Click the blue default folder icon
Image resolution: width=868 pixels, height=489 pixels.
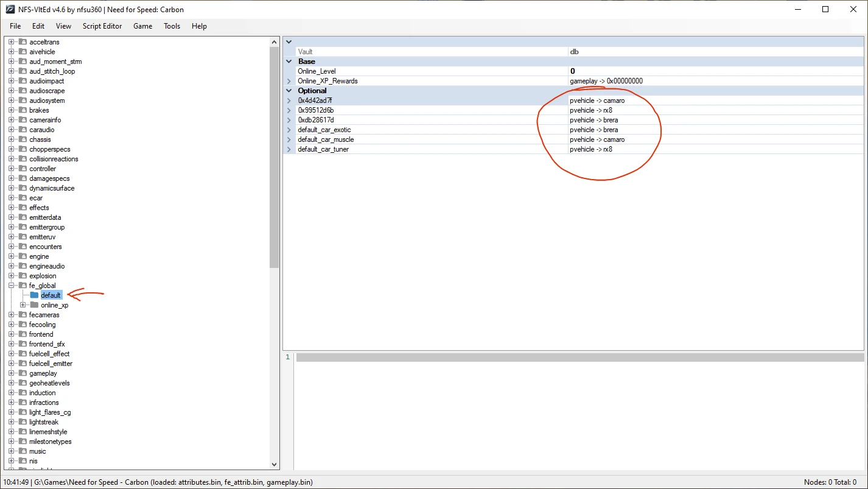(34, 295)
